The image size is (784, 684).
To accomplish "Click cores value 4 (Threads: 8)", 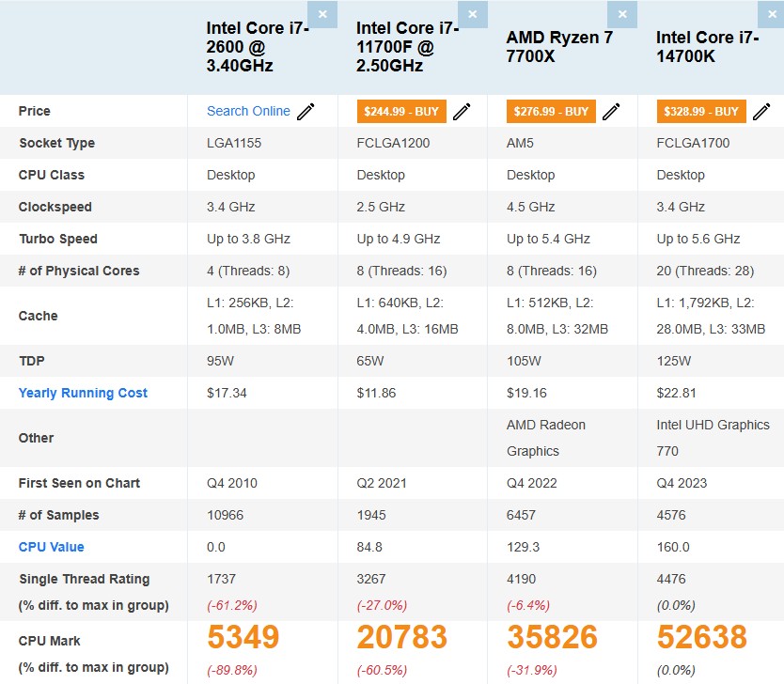I will coord(248,271).
